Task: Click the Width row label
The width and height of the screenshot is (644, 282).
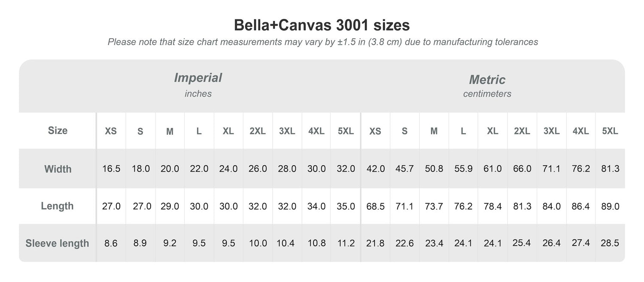Action: click(58, 169)
